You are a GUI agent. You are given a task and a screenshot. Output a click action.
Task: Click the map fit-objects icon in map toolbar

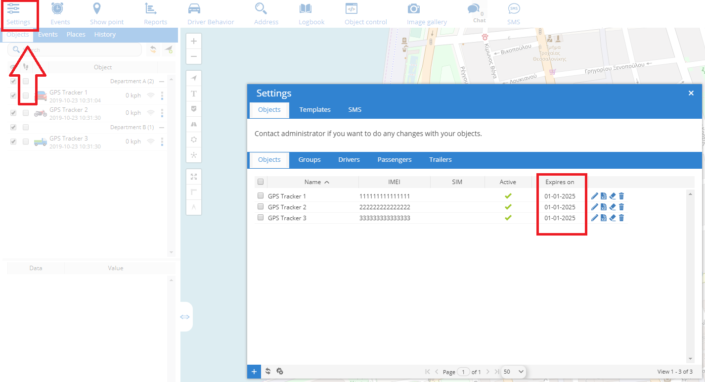click(x=194, y=177)
